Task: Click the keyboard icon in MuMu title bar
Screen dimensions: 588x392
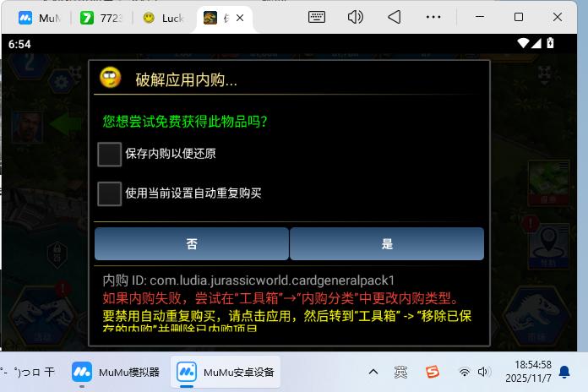Action: 317,17
